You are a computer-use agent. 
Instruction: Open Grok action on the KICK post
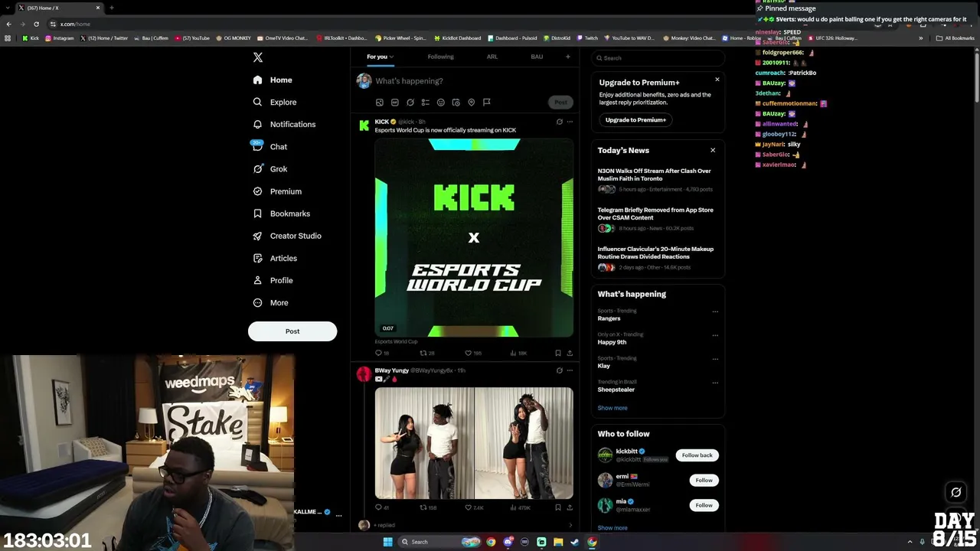[x=559, y=122]
